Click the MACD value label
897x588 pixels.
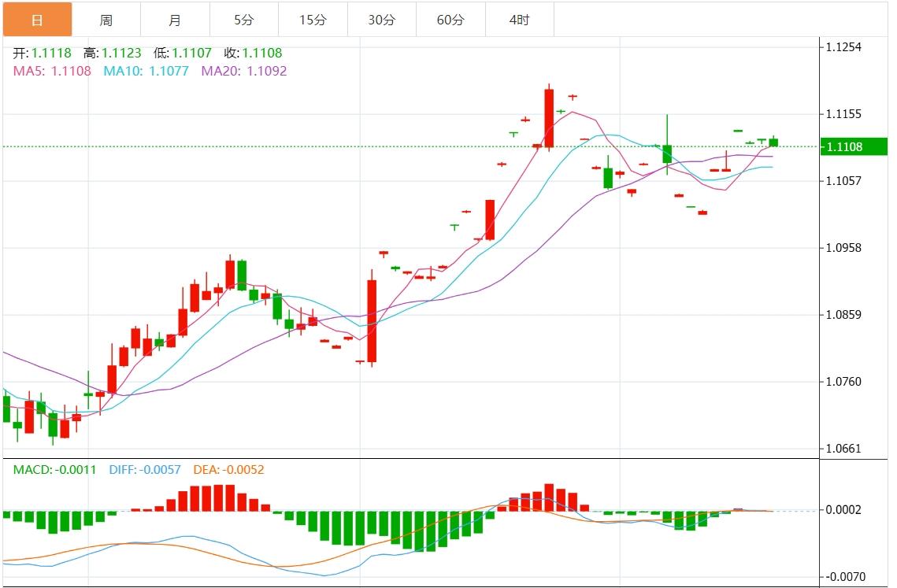coord(55,470)
